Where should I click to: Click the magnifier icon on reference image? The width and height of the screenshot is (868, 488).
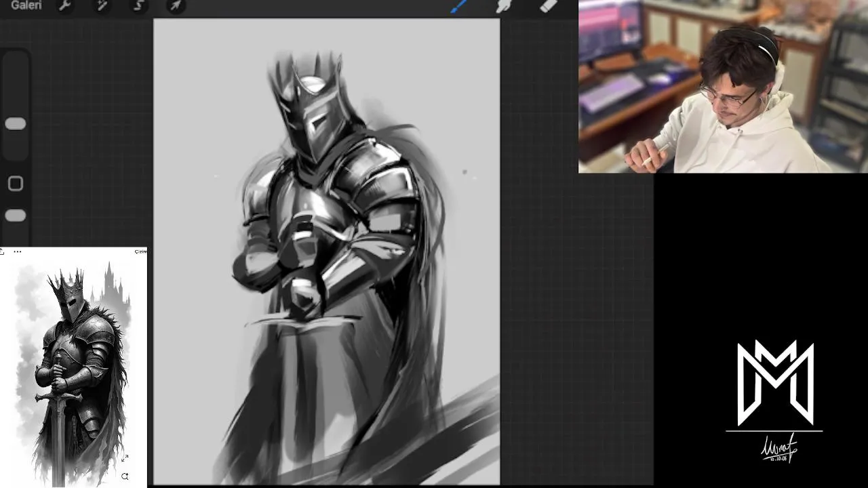click(125, 476)
